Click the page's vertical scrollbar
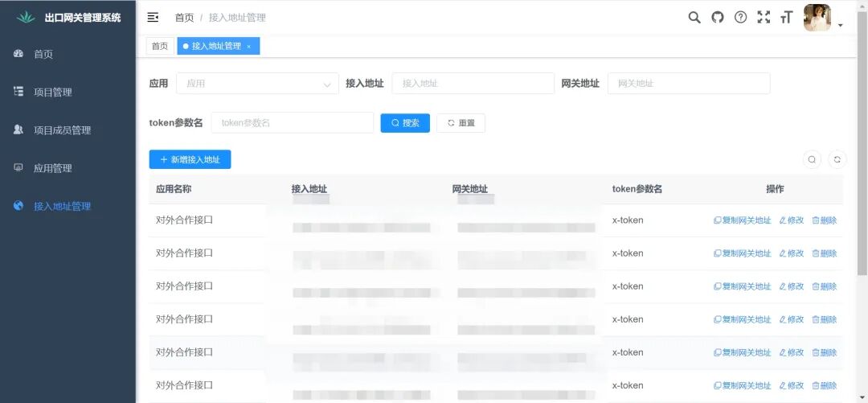 tap(862, 144)
